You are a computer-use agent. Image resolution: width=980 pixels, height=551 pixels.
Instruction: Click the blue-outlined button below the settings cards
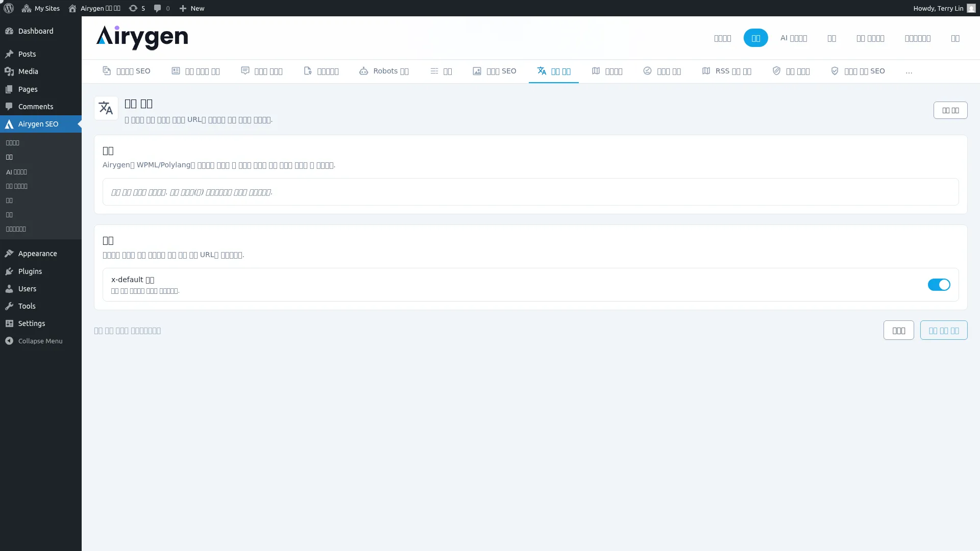click(x=944, y=330)
